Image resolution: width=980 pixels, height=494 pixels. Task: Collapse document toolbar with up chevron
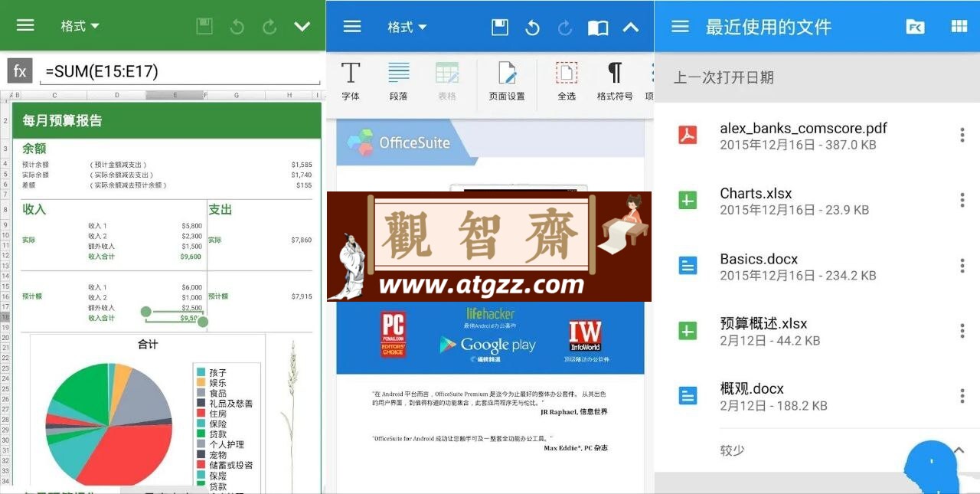[x=630, y=28]
